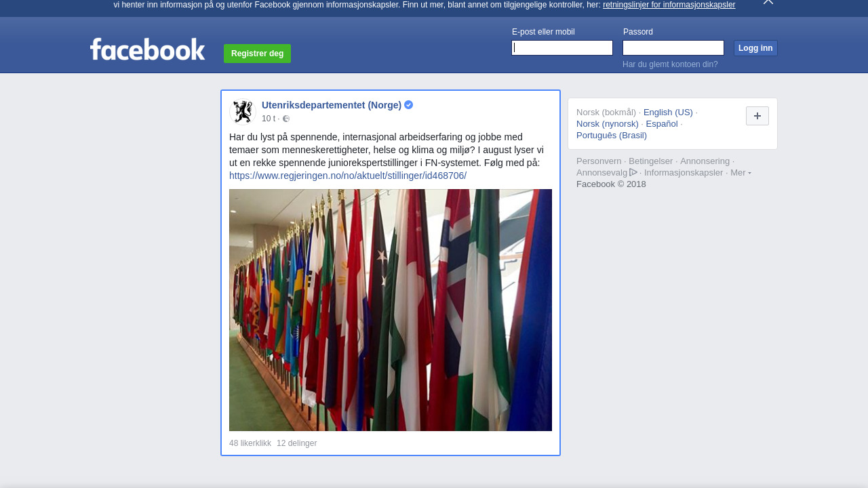Open the Annonsering footer link
The width and height of the screenshot is (868, 488).
(x=705, y=161)
